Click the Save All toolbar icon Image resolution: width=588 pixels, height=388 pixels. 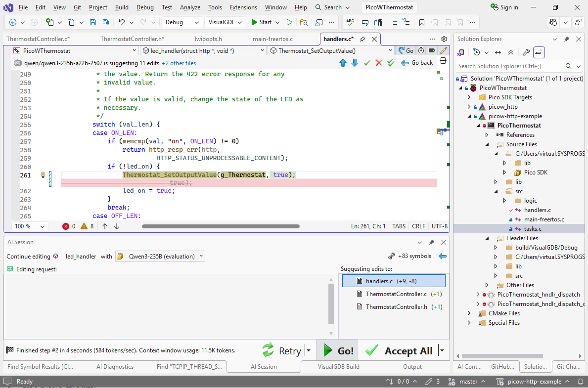click(105, 22)
